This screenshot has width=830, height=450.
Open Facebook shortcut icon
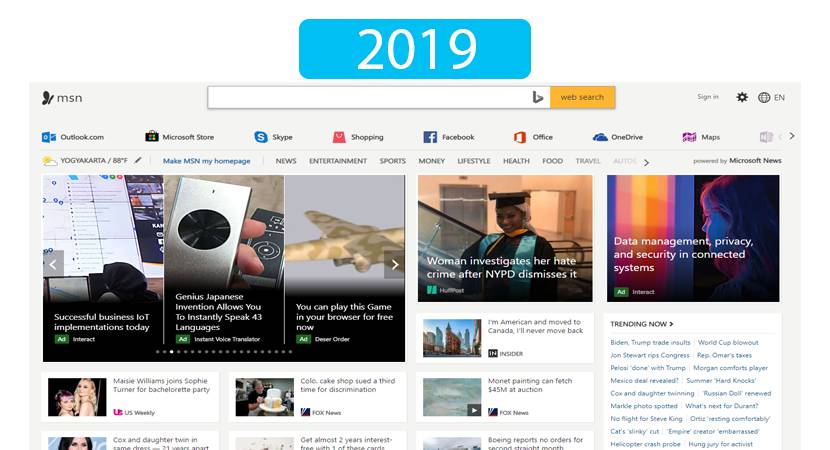click(x=430, y=137)
